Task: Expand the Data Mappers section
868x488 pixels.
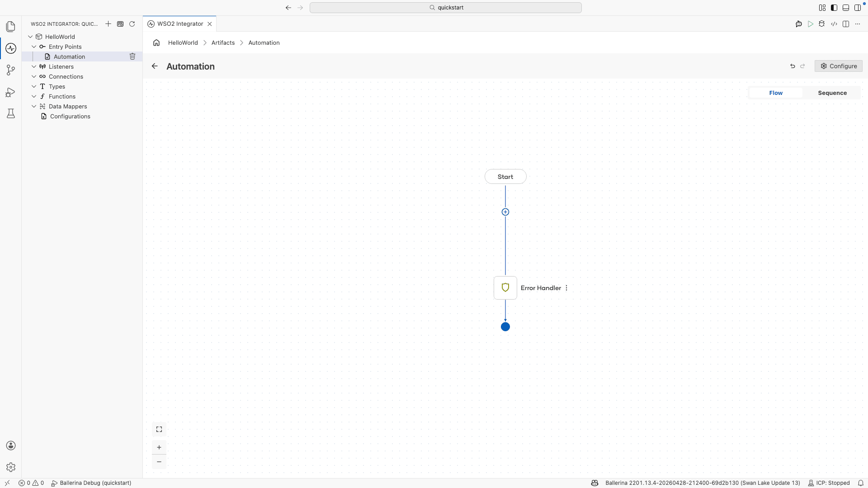Action: click(x=34, y=106)
